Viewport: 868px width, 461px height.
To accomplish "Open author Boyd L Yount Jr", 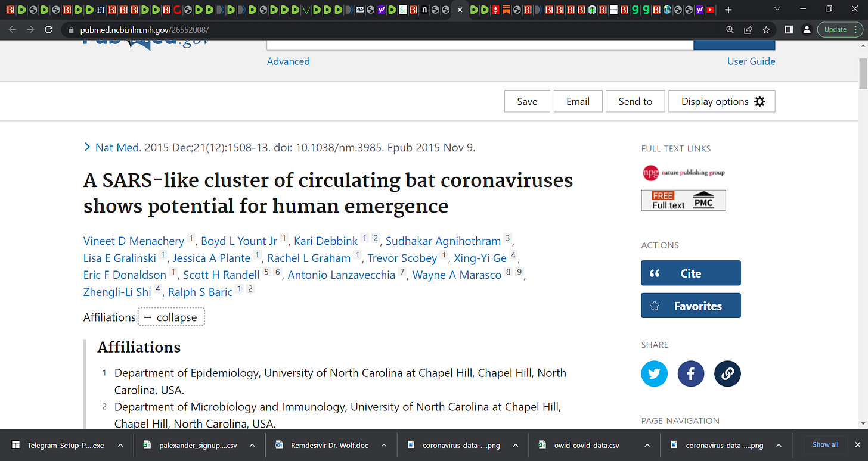I will [x=239, y=241].
